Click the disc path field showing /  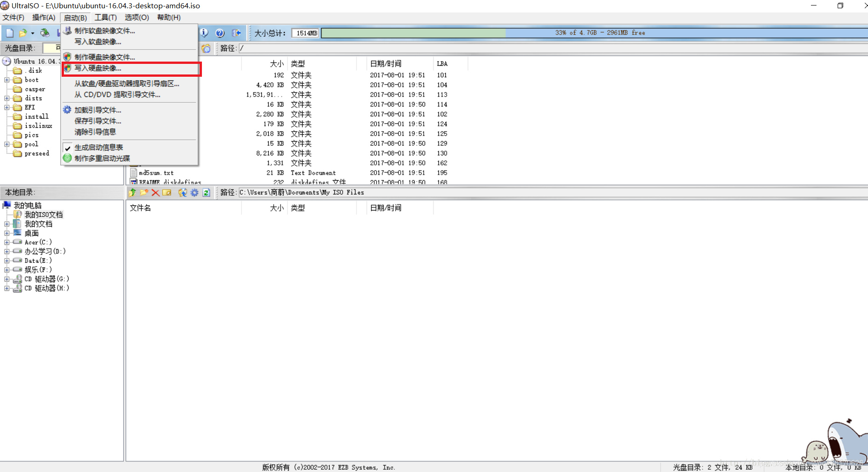[x=553, y=48]
